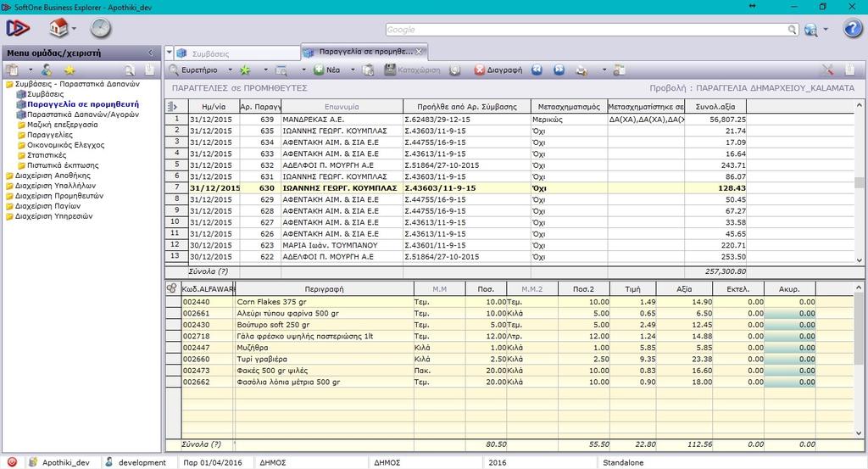Click the Καταχώριση save button
868x469 pixels.
tap(413, 70)
